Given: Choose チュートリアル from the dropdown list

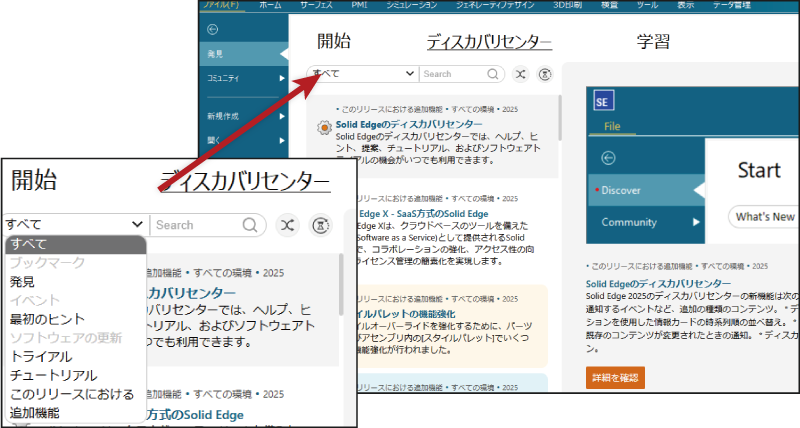Looking at the screenshot, I should pos(54,375).
